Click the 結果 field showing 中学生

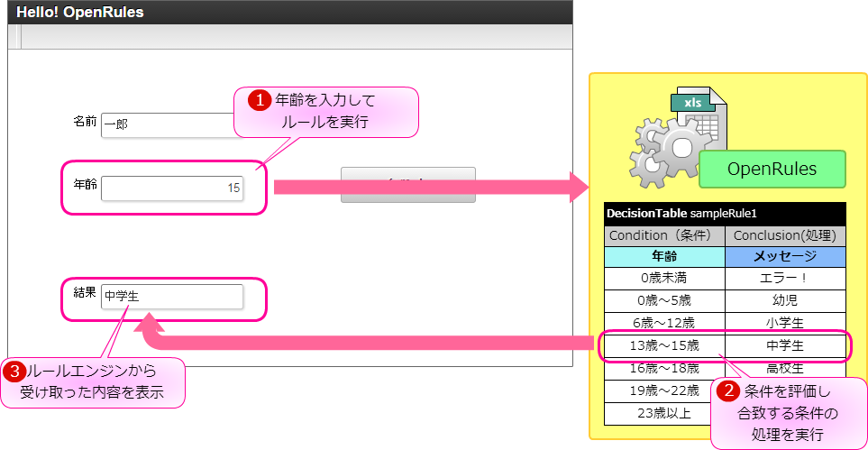click(172, 297)
